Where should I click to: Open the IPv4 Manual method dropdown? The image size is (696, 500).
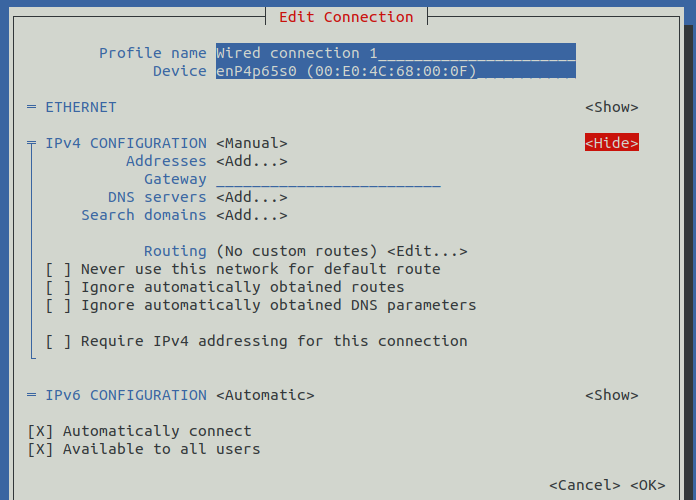[x=251, y=143]
